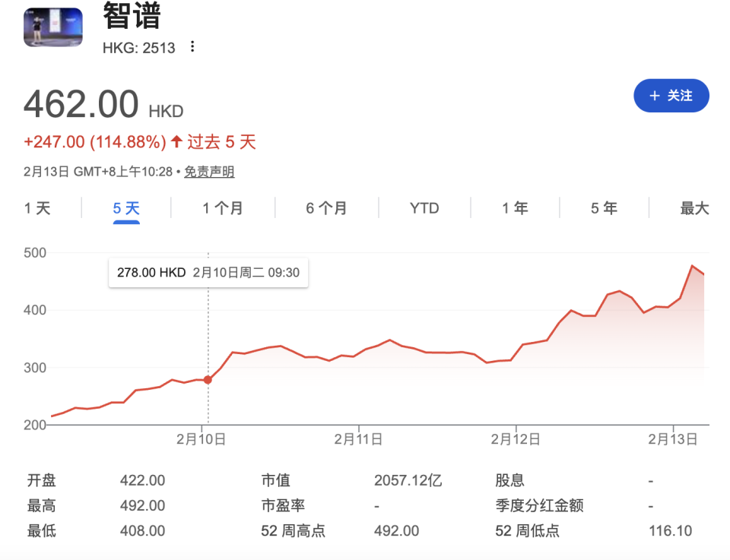Click the chart peak near 2月13日
This screenshot has height=560, width=730.
point(692,266)
